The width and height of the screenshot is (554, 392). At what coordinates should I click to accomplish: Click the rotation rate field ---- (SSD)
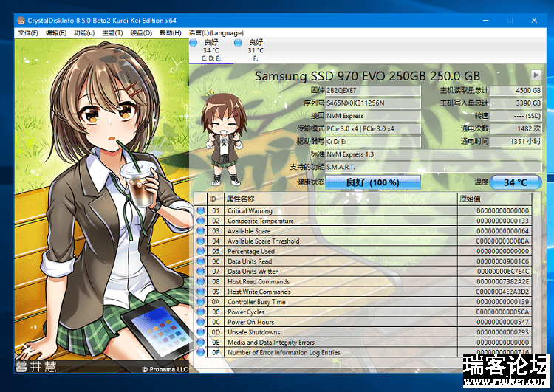pos(516,116)
